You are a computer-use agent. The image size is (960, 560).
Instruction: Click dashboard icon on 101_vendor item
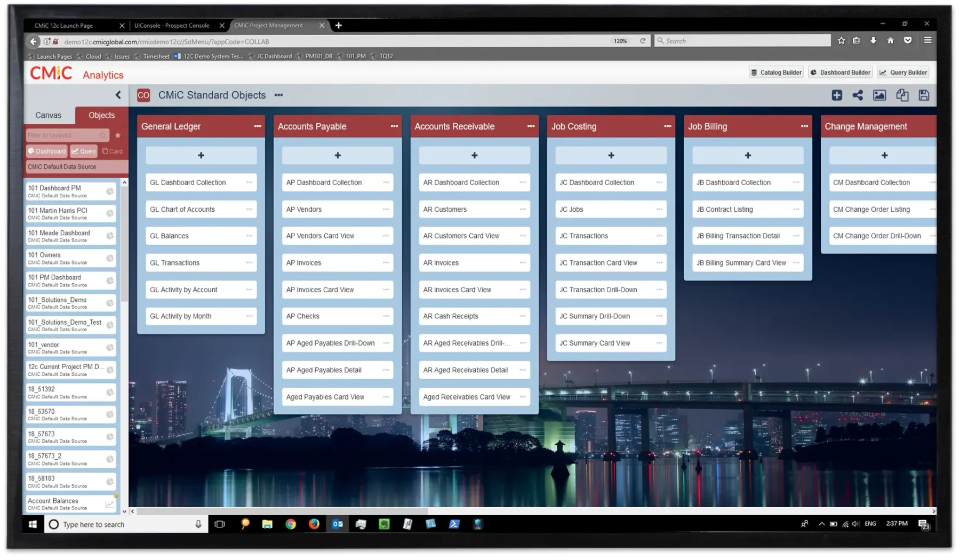point(110,348)
